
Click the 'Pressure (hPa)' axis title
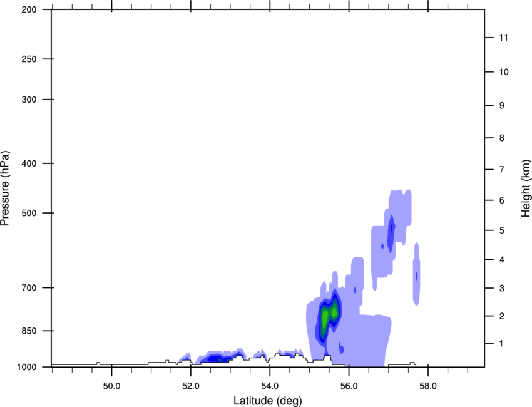[5, 188]
